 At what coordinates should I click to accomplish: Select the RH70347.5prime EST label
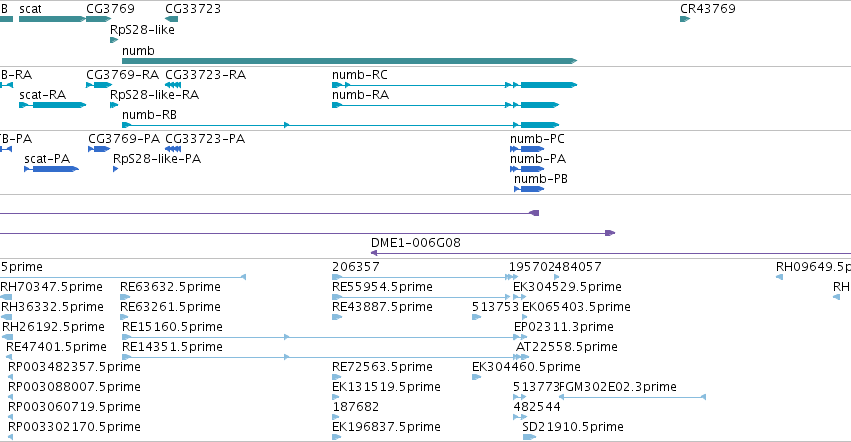[x=52, y=287]
